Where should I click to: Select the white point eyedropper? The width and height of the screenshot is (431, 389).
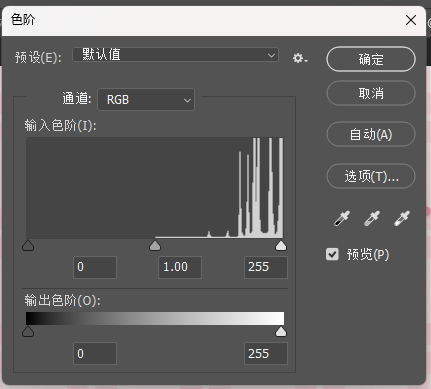pos(402,219)
